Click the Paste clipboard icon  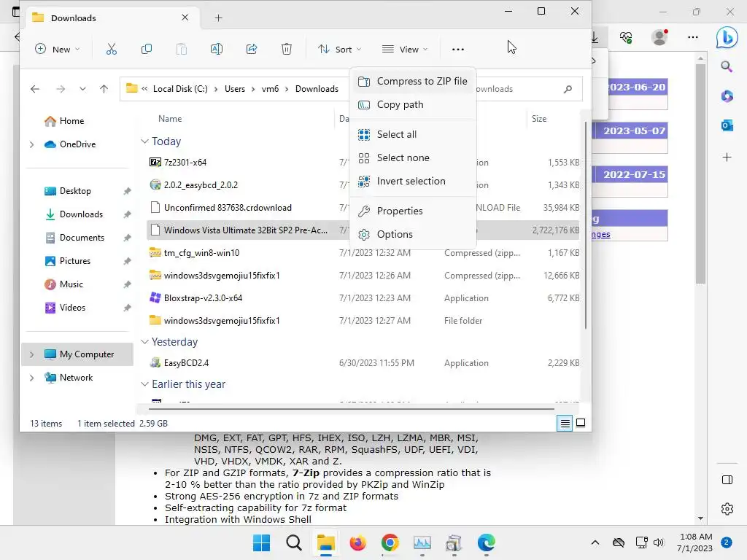coord(182,49)
